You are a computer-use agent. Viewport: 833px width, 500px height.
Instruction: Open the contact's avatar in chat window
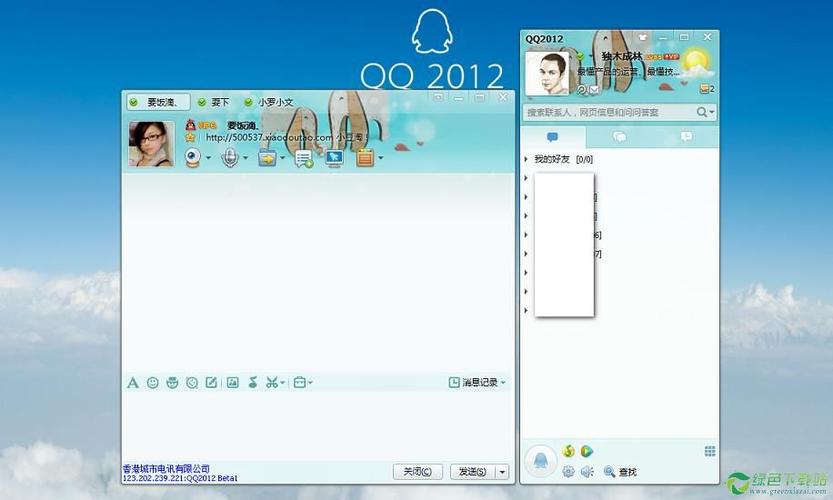[x=151, y=143]
